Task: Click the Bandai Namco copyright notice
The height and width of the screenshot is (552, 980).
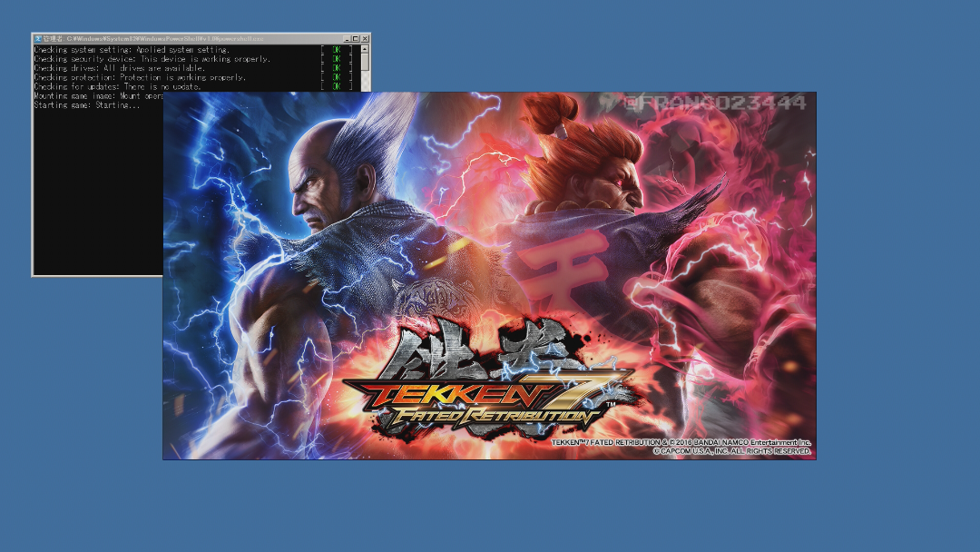Action: 681,443
